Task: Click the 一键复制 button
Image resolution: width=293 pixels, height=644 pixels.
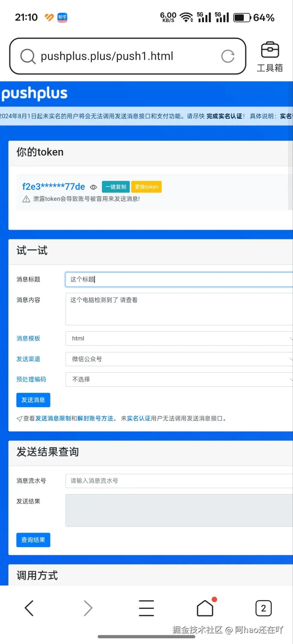Action: (x=116, y=187)
